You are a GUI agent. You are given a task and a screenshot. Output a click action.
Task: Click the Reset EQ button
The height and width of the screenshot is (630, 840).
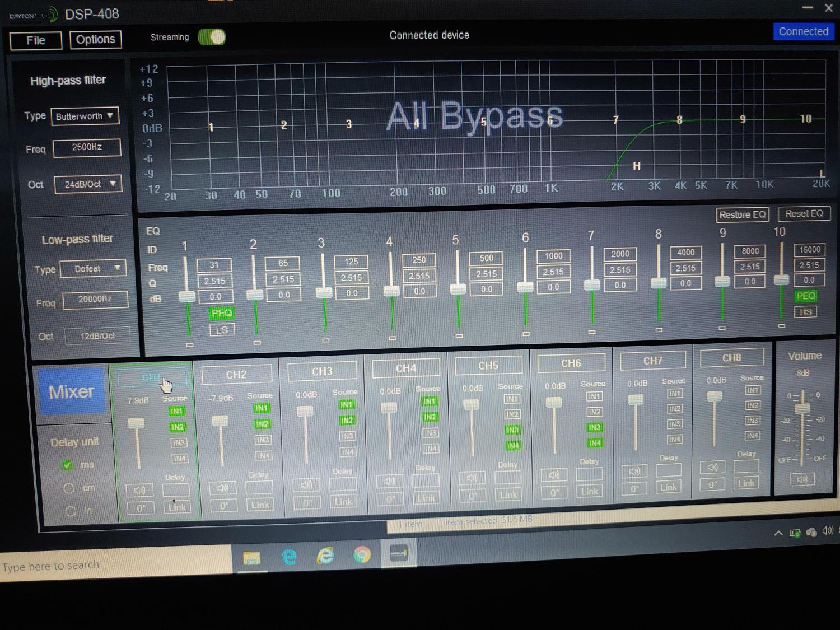click(x=804, y=214)
